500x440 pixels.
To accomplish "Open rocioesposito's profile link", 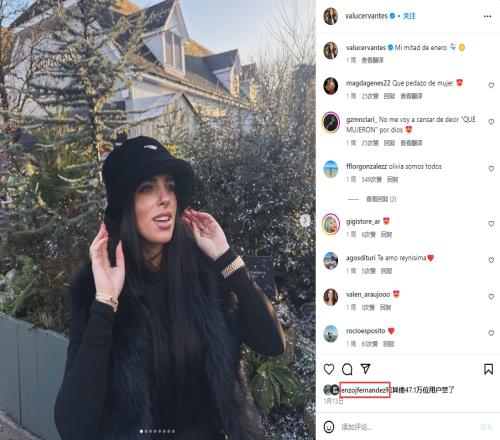I will click(365, 331).
